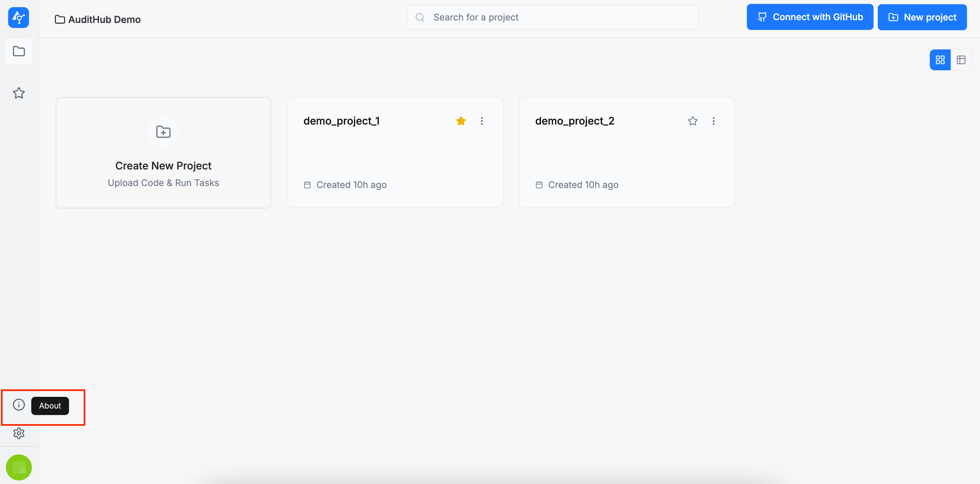
Task: Click the folder-plus icon in Create card
Action: click(x=163, y=132)
